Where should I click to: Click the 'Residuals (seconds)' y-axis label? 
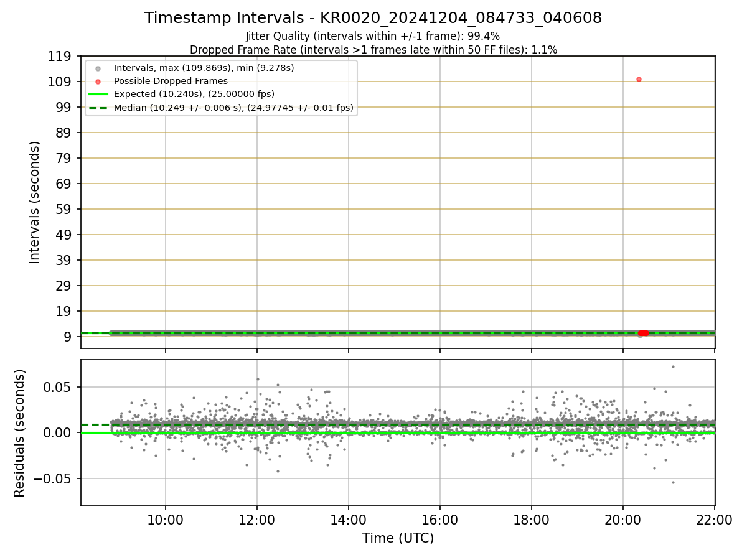[x=20, y=433]
